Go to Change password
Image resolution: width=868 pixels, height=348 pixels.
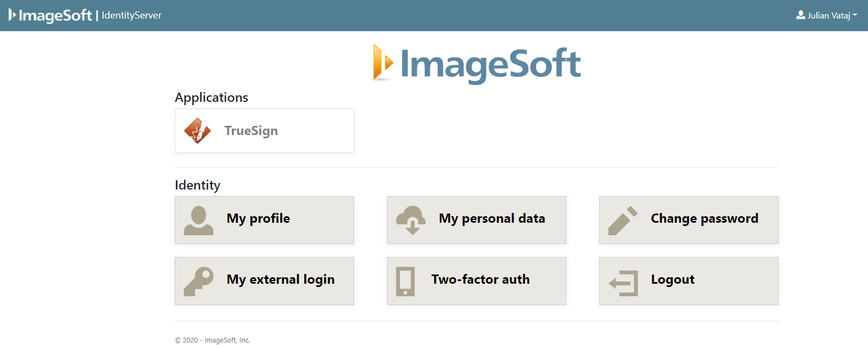pyautogui.click(x=689, y=220)
